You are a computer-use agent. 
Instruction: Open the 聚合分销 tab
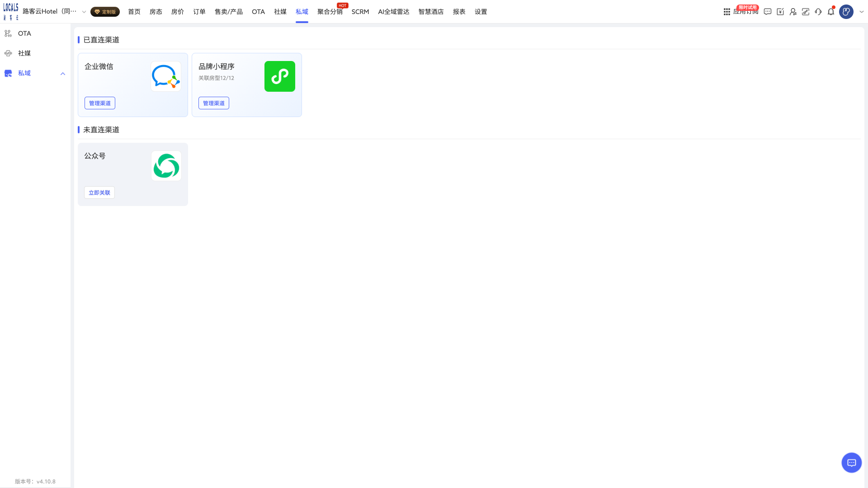point(330,12)
